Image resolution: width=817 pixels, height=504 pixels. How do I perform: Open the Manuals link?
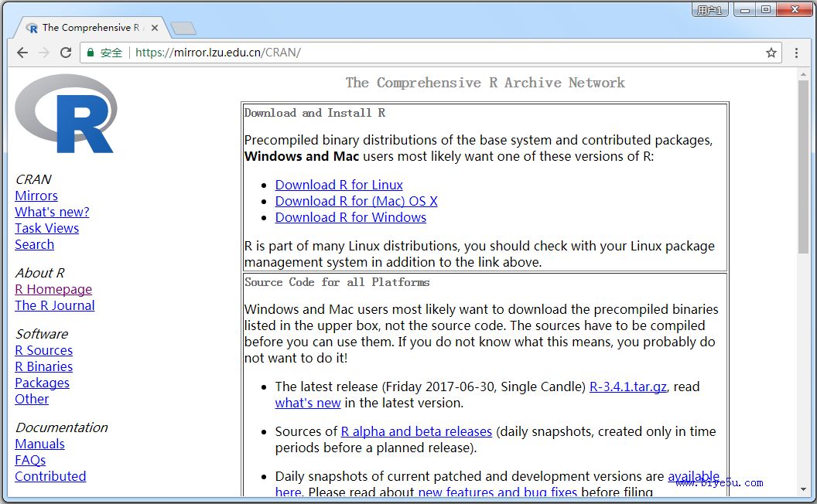[x=39, y=444]
